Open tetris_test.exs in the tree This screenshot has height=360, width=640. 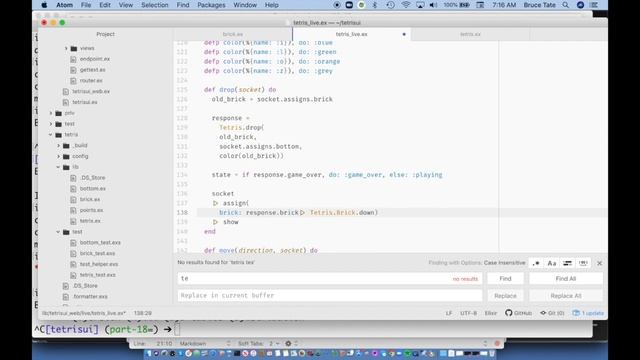click(98, 275)
